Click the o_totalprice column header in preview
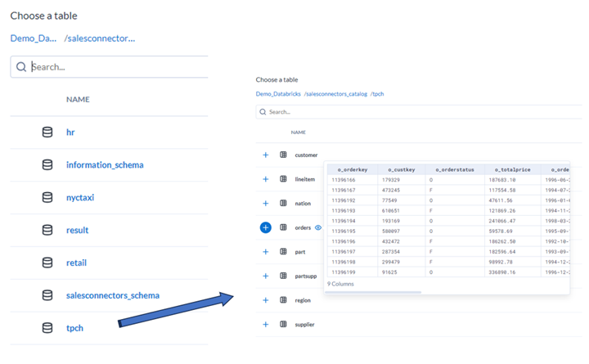 tap(513, 170)
